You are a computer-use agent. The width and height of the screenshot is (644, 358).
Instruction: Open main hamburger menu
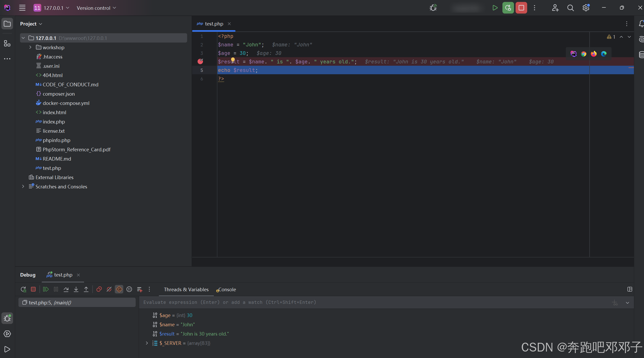[x=22, y=8]
